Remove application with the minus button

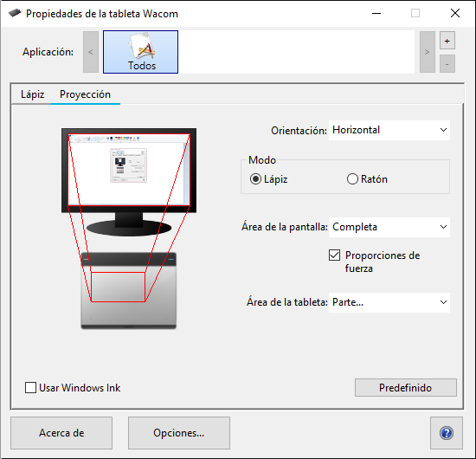pos(447,64)
